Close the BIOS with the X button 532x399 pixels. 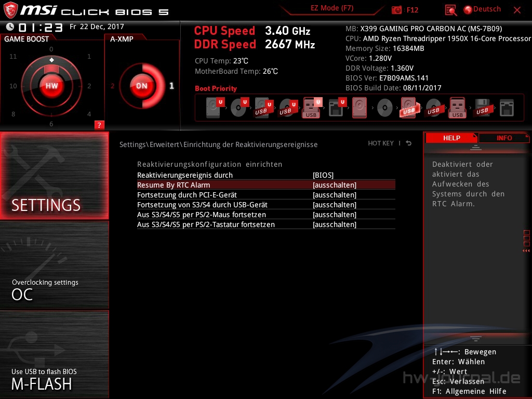tap(517, 10)
